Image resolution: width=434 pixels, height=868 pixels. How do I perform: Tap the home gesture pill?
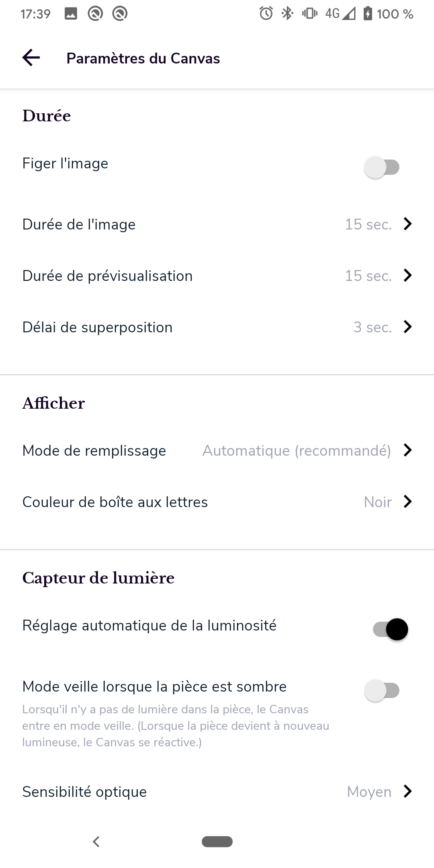click(217, 841)
